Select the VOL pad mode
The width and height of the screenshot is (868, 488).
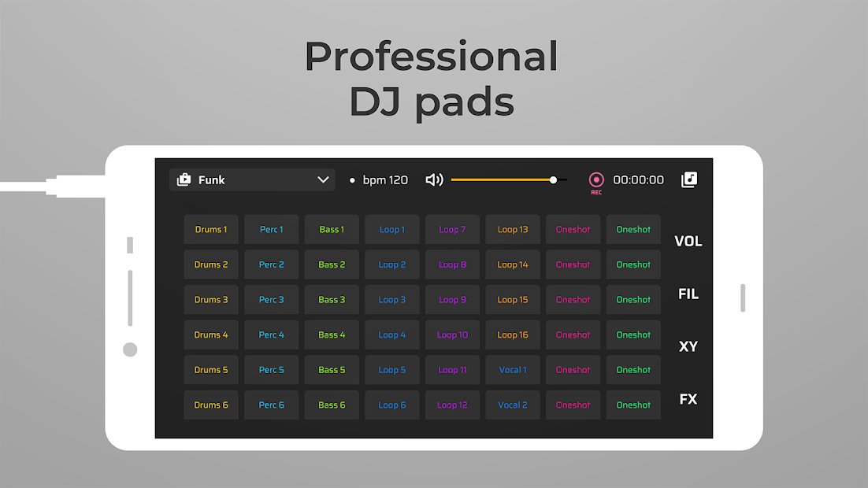click(688, 241)
